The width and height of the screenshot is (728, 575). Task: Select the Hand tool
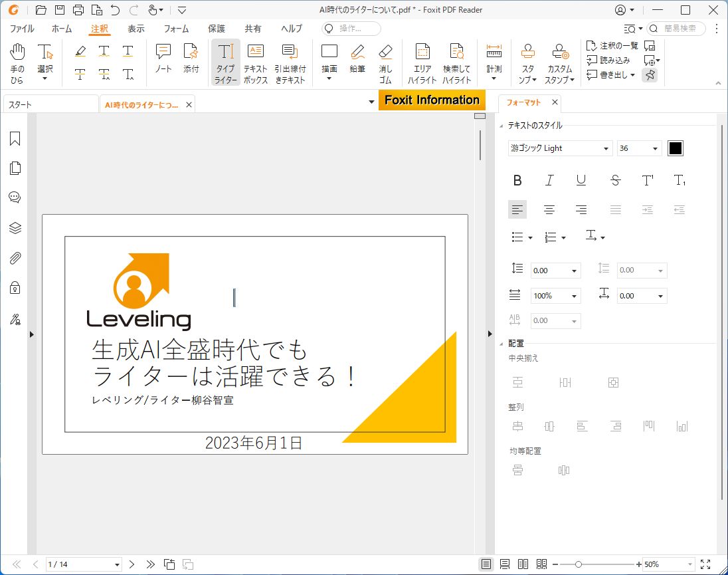pos(17,64)
